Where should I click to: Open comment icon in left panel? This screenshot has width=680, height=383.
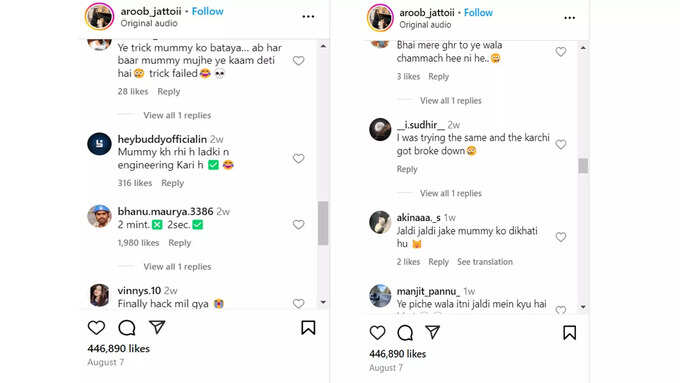point(127,328)
